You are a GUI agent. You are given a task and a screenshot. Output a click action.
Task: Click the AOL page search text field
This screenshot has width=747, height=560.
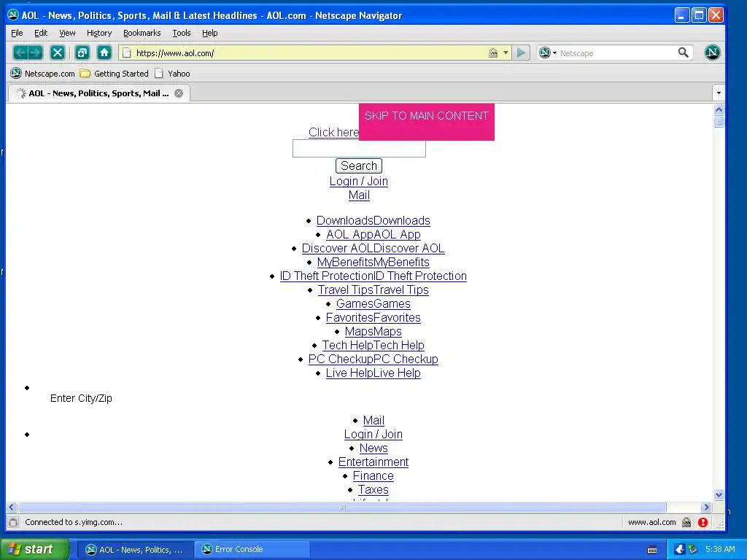[x=359, y=149]
